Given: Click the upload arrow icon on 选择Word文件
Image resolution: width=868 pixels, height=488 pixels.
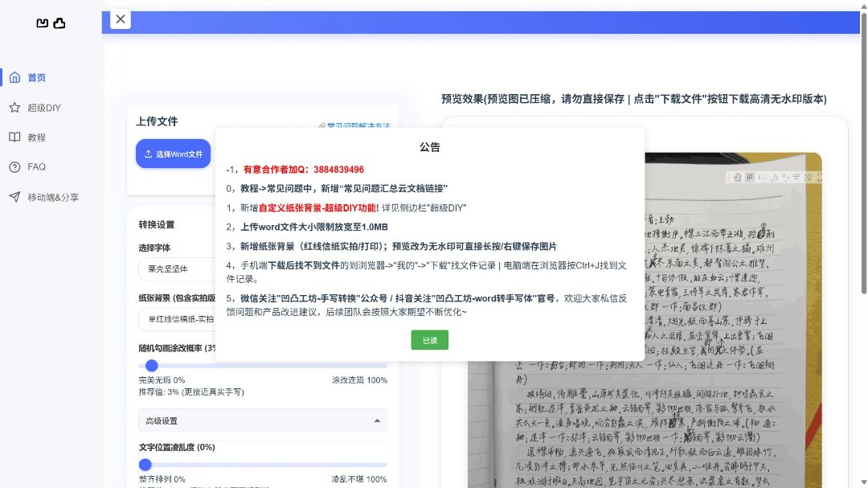Looking at the screenshot, I should 148,154.
